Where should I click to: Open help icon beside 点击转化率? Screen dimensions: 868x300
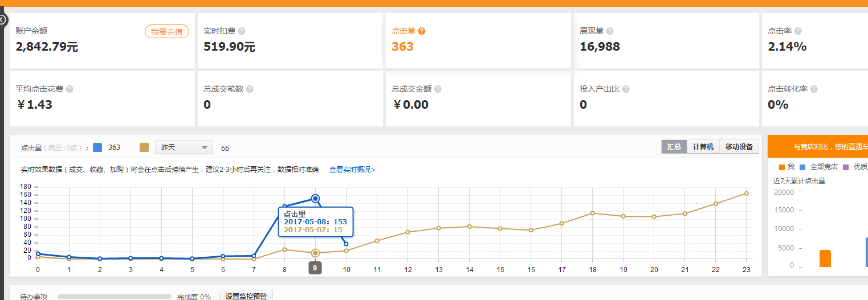pyautogui.click(x=814, y=89)
